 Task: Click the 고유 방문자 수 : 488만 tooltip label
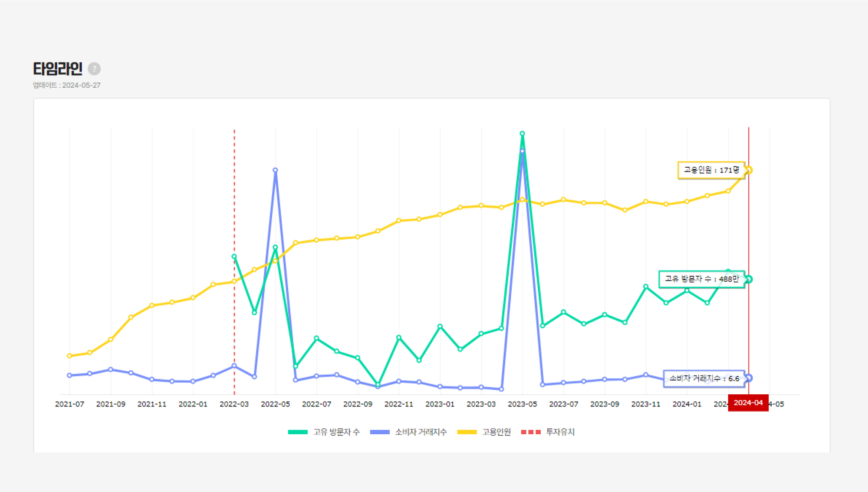(x=702, y=279)
